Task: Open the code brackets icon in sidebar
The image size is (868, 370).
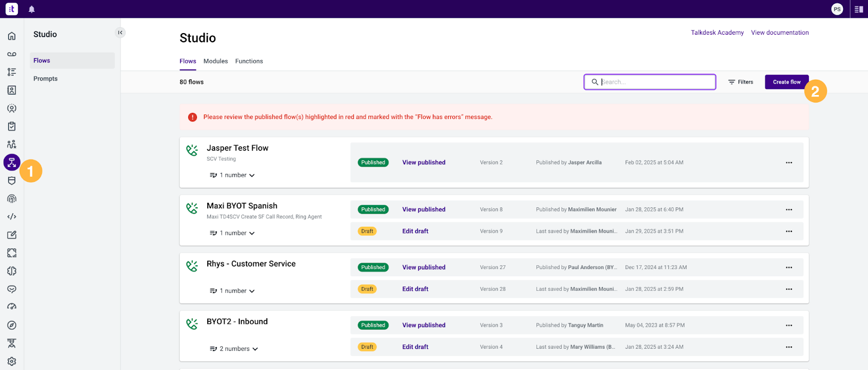Action: (11, 216)
